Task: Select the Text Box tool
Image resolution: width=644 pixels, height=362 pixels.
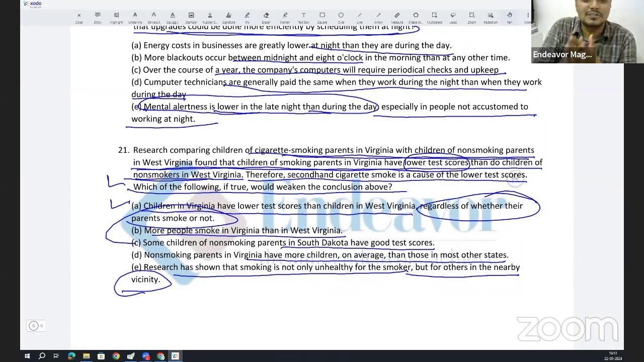Action: [303, 18]
